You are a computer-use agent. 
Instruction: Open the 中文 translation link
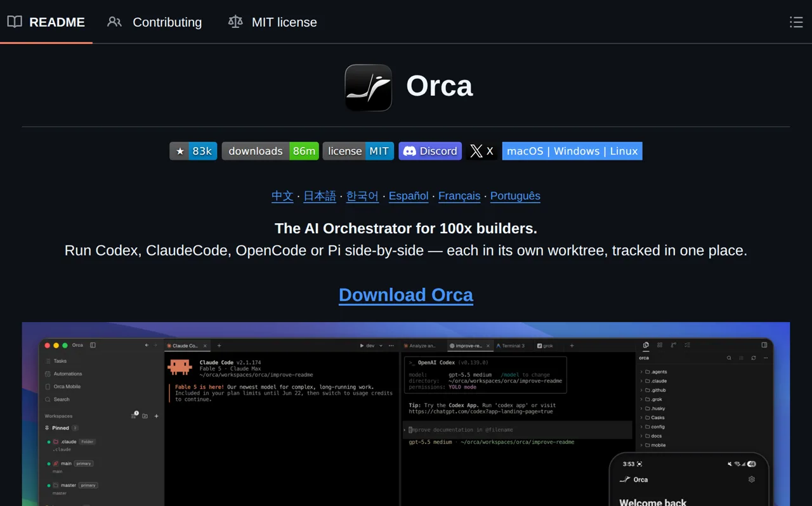click(282, 196)
